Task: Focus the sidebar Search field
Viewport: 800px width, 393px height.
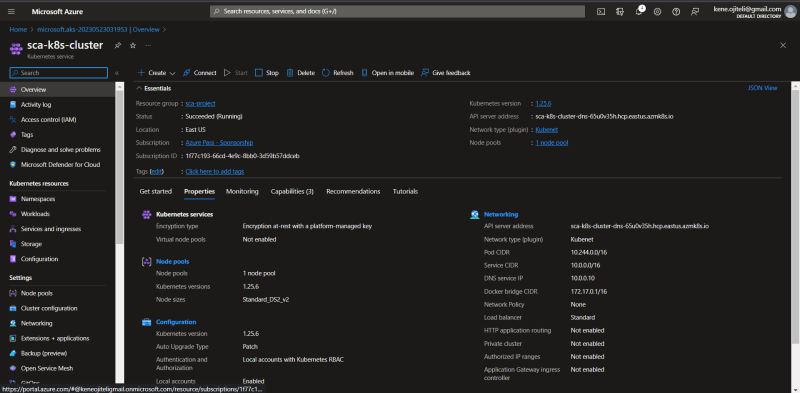Action: click(x=59, y=73)
